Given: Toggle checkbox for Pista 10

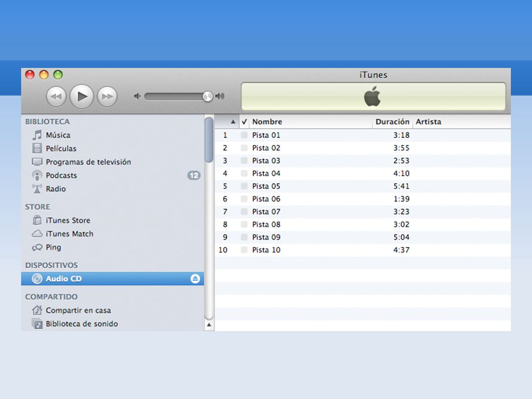Looking at the screenshot, I should (244, 250).
